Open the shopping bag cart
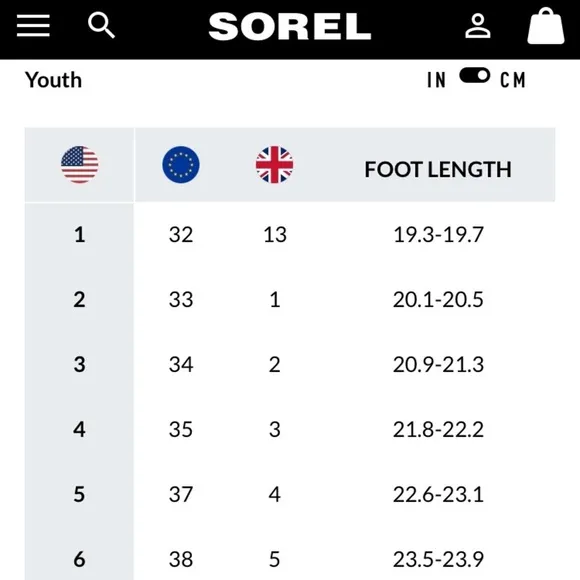 [x=546, y=26]
